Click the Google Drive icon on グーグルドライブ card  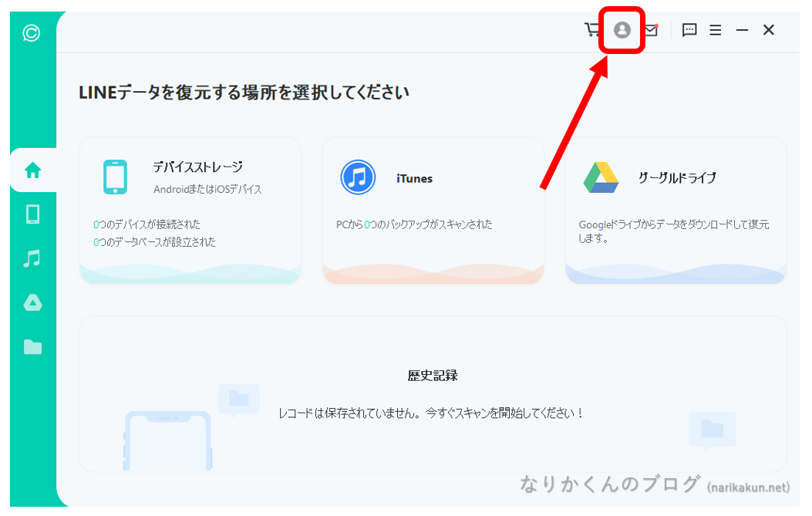pyautogui.click(x=601, y=177)
